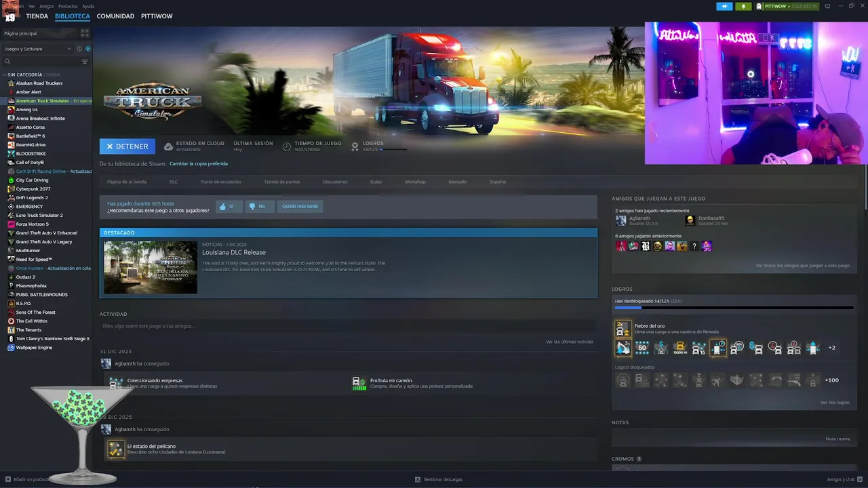Viewport: 868px width, 488px height.
Task: Click the Enchula mi camión achievement icon
Action: pyautogui.click(x=359, y=384)
